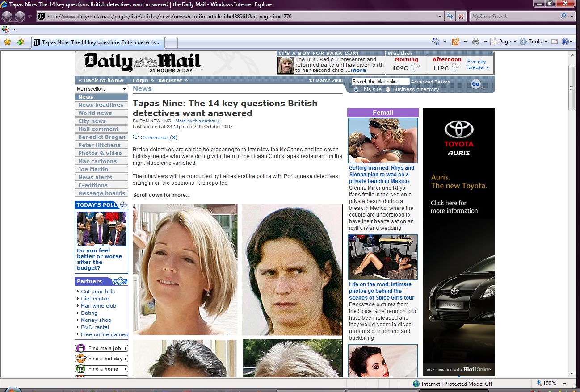Stop page loading with the X icon

click(461, 17)
